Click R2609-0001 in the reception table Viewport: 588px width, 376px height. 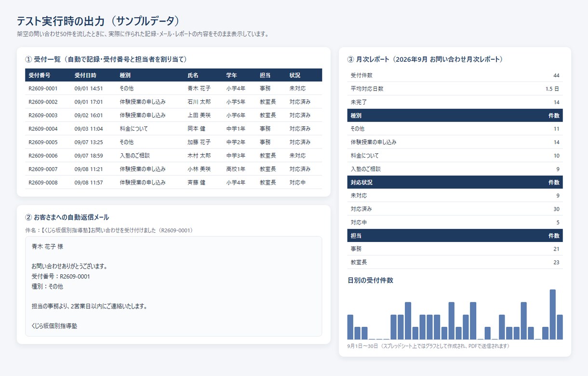(43, 89)
